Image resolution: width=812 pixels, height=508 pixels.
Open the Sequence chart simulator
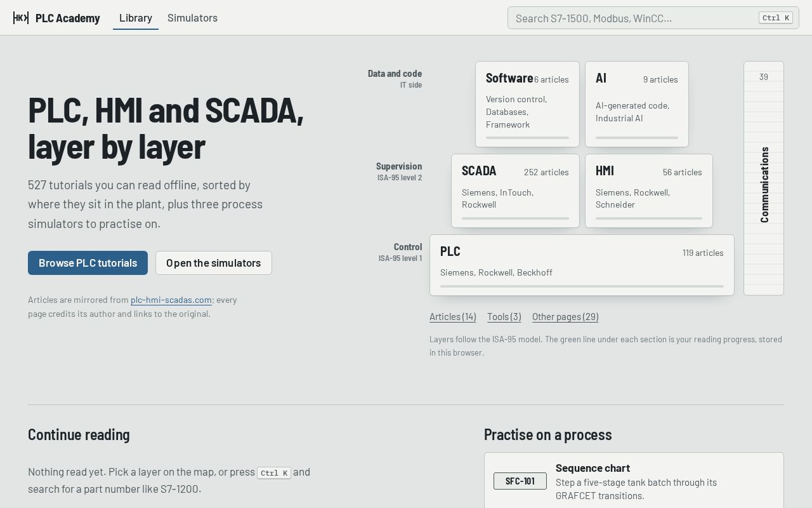(634, 481)
